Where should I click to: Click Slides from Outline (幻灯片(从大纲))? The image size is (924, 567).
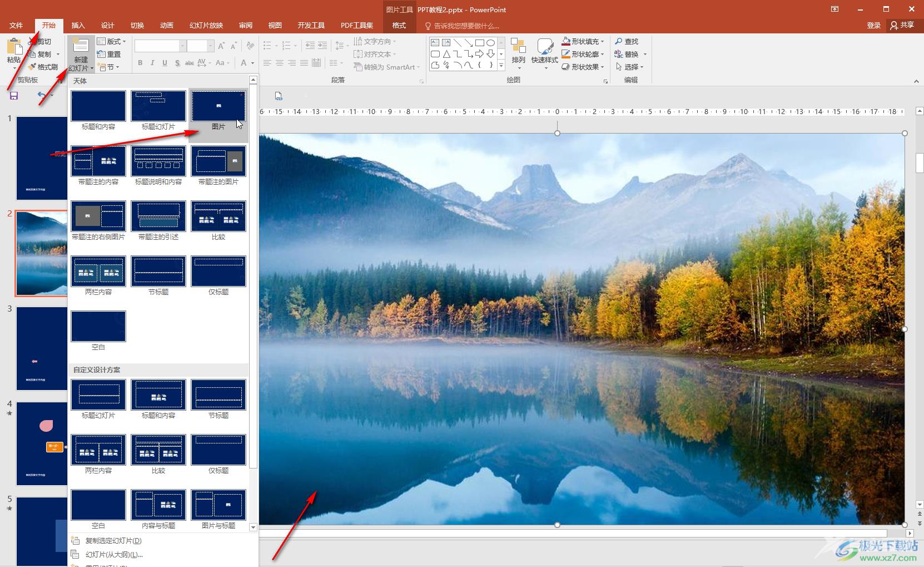click(x=114, y=554)
